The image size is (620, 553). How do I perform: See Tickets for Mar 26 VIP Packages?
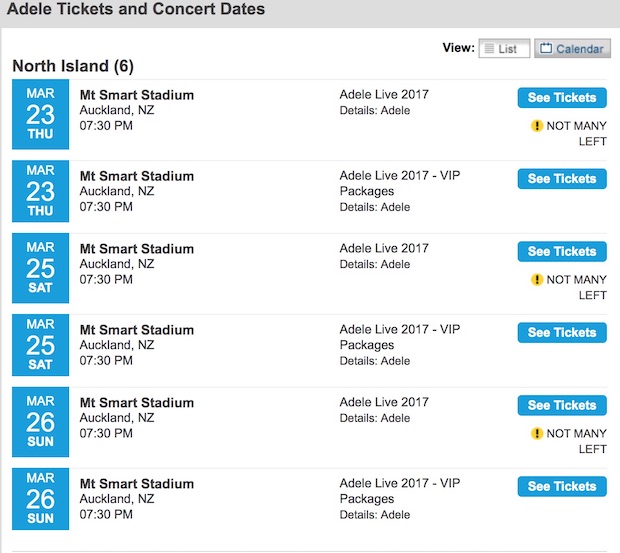click(562, 487)
